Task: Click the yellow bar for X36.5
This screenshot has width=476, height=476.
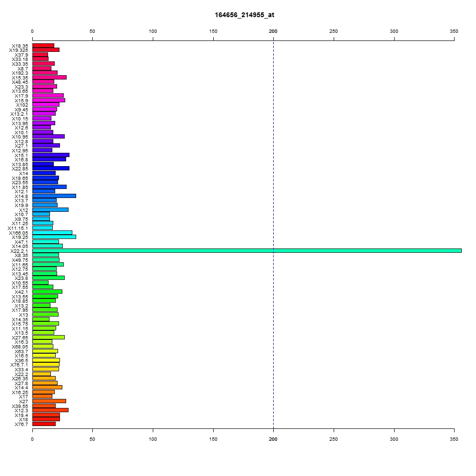Action: [46, 360]
